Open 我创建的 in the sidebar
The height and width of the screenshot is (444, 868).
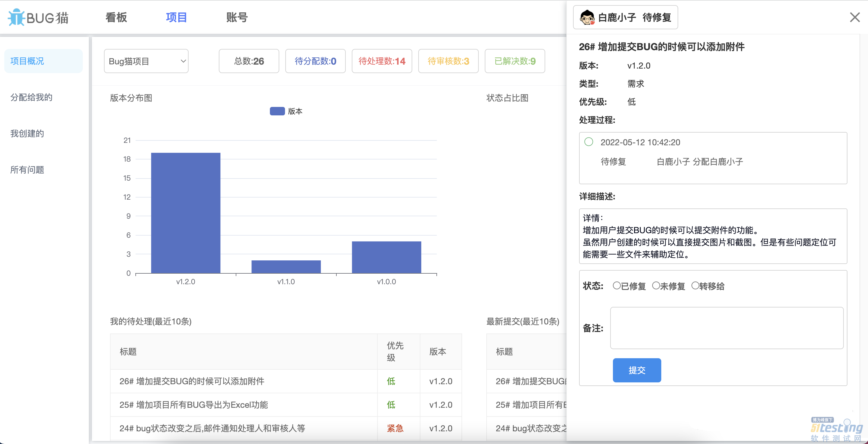[x=27, y=134]
